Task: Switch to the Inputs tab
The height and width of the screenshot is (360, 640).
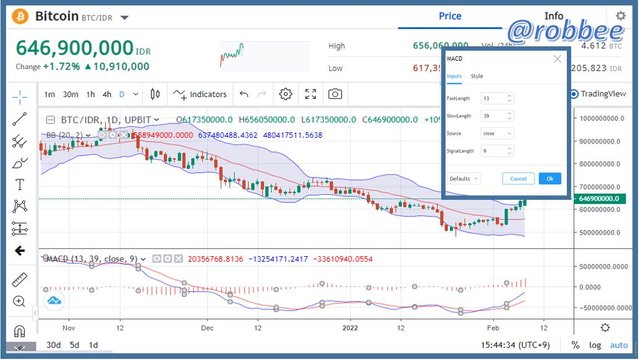Action: tap(454, 76)
